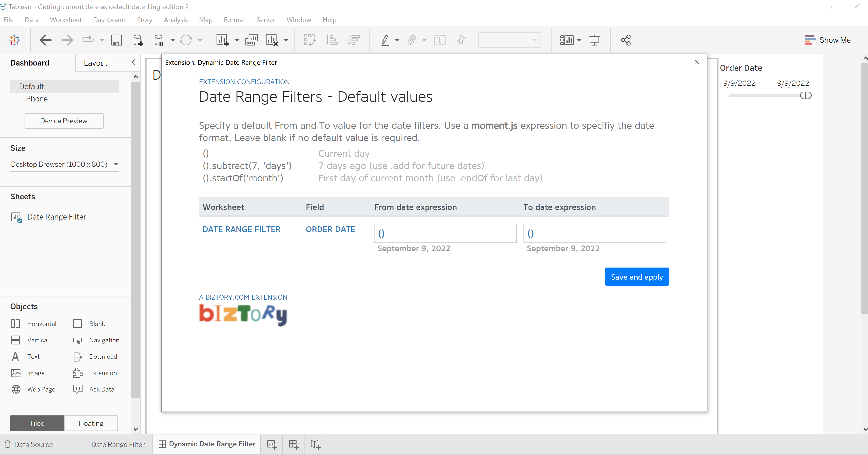This screenshot has width=868, height=455.
Task: Click the New Dashboard tab icon
Action: pyautogui.click(x=294, y=444)
